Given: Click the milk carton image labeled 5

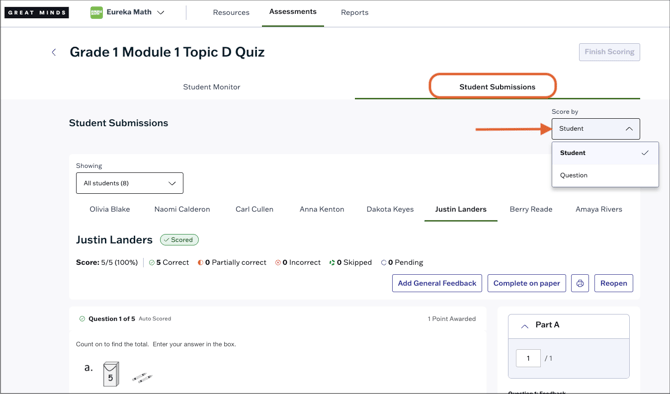Looking at the screenshot, I should click(x=111, y=374).
